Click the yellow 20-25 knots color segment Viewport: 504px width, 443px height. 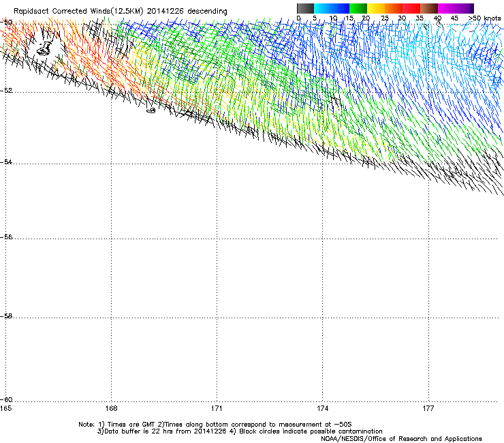376,8
